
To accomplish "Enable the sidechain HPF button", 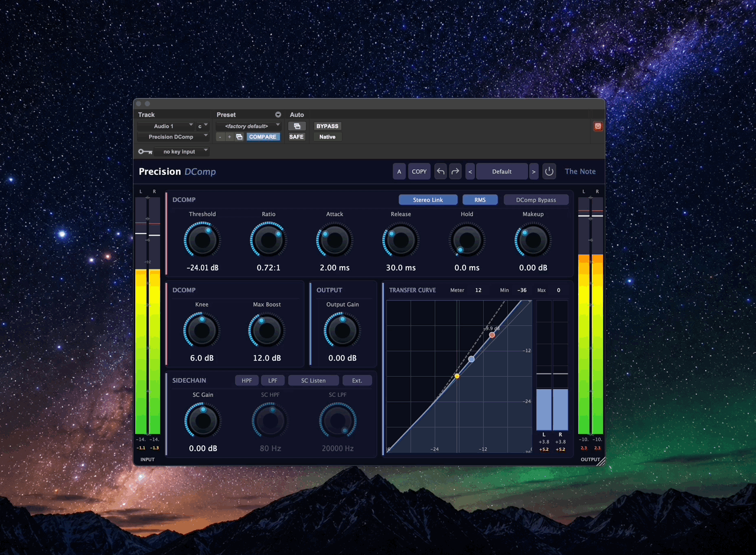I will point(246,380).
